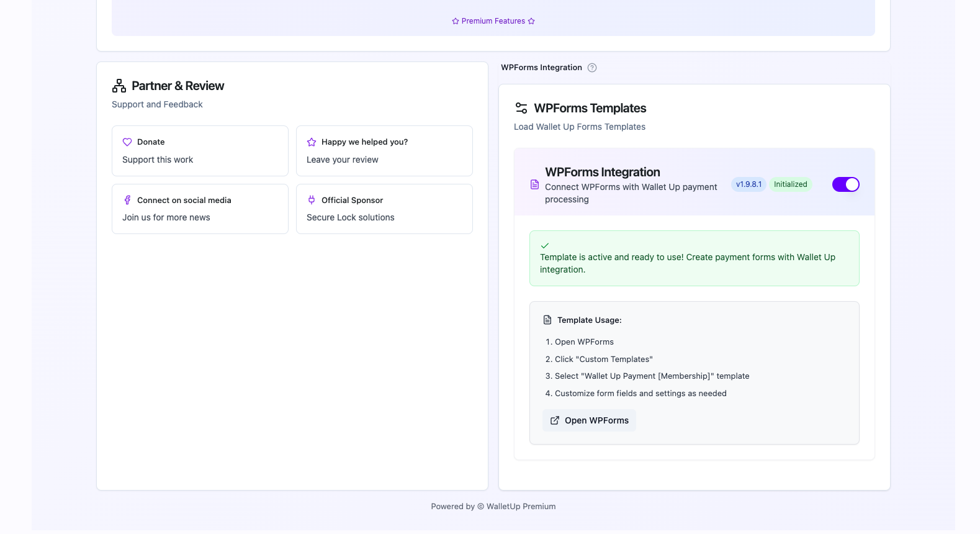Open the Official Sponsor card

click(384, 209)
